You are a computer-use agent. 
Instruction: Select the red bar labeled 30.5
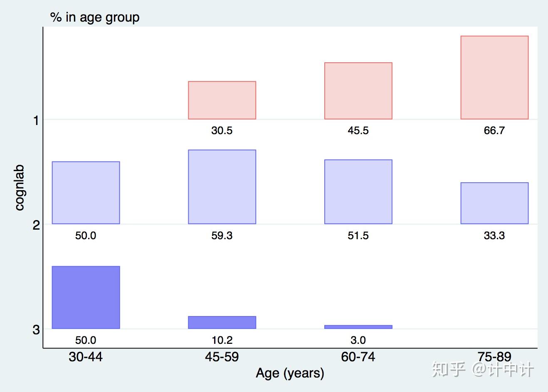tap(222, 100)
